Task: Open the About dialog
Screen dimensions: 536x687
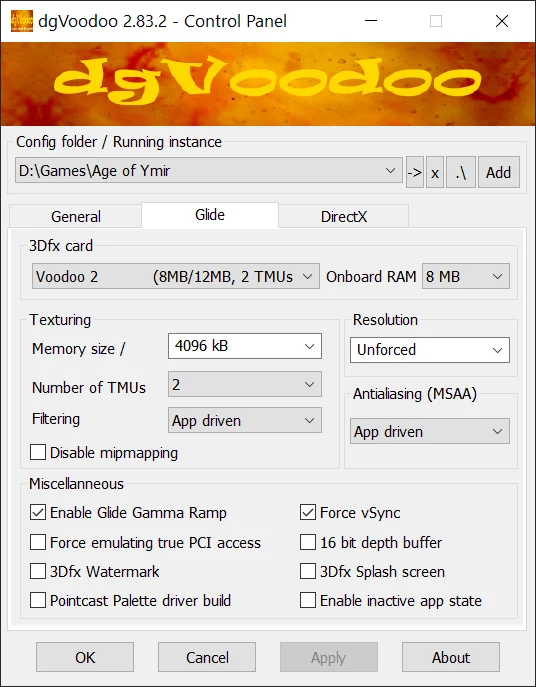Action: click(x=451, y=657)
